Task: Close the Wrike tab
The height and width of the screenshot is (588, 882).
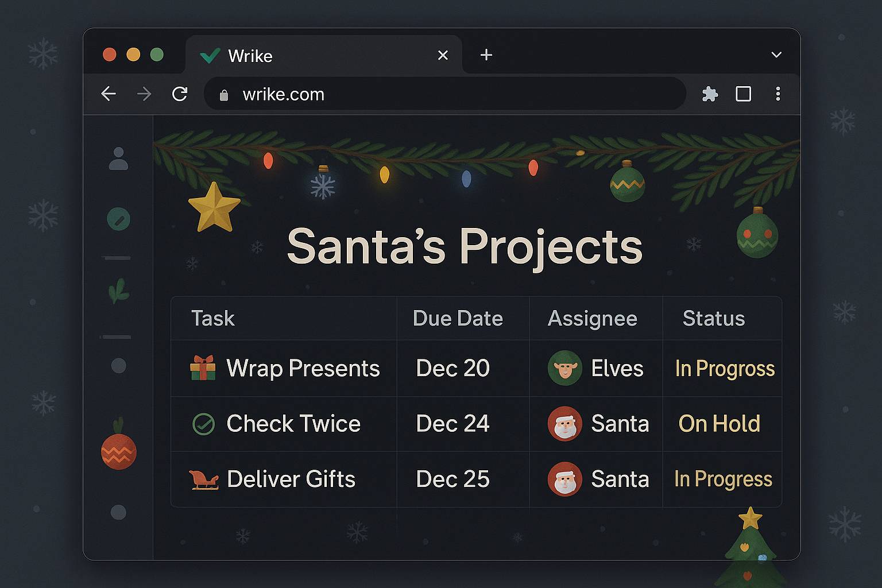Action: 443,55
